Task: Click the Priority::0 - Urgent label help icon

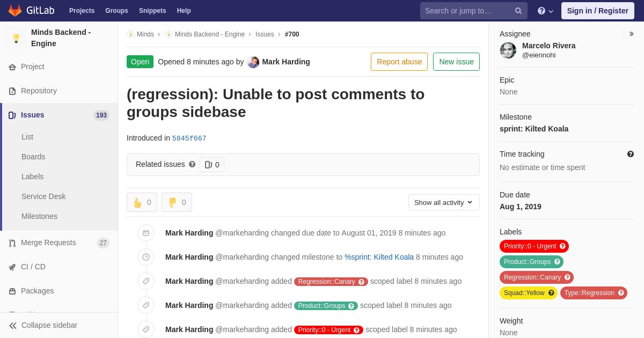Action: (562, 246)
